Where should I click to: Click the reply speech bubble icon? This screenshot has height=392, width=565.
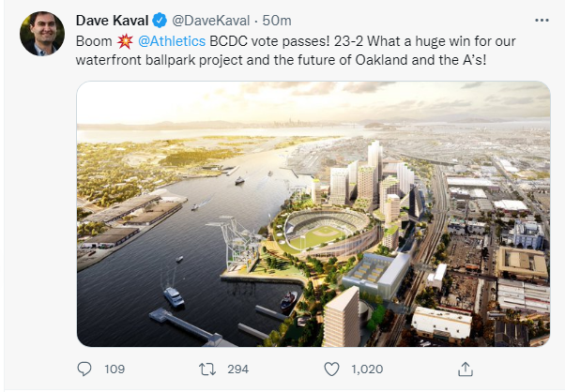[x=84, y=369]
